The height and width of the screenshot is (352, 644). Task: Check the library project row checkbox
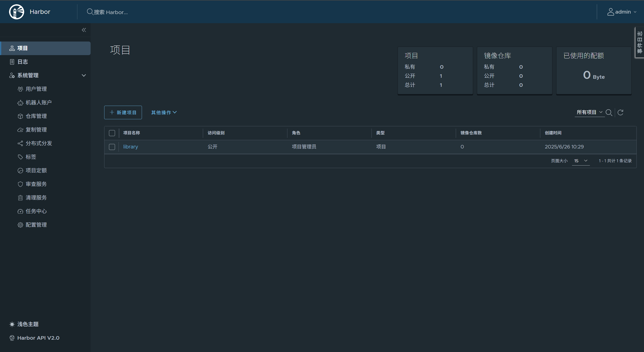pos(112,147)
